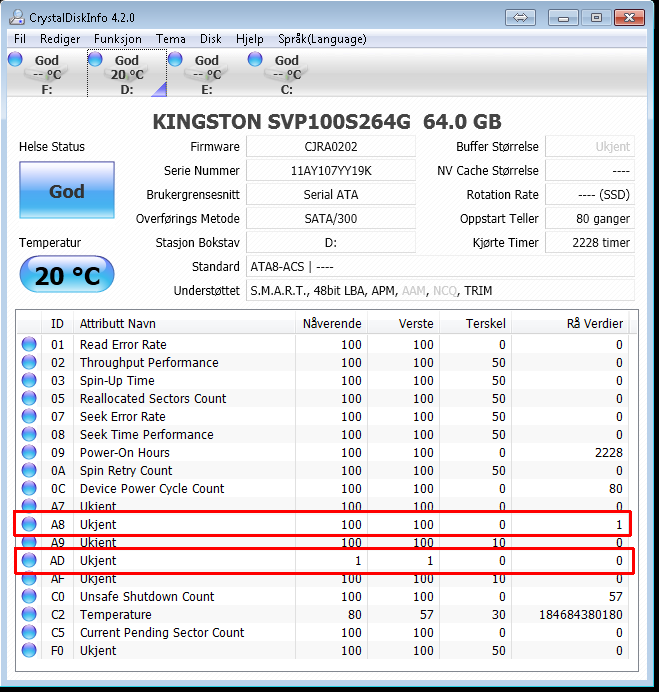Click status orb for Seek Time Performance
Image resolution: width=659 pixels, height=692 pixels.
[29, 434]
